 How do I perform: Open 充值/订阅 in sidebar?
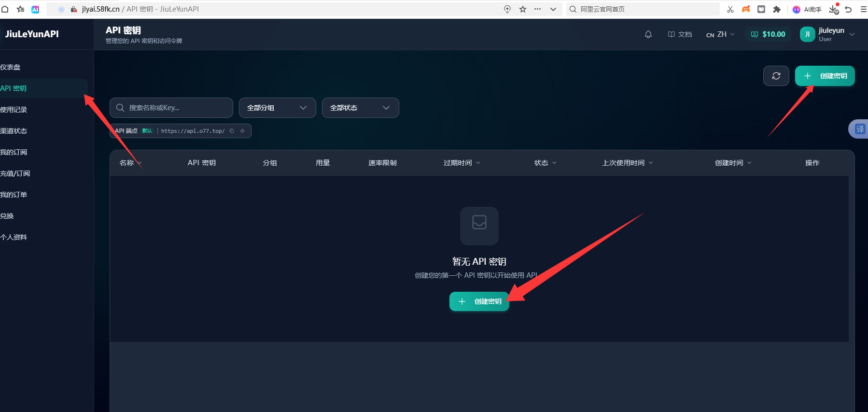coord(43,173)
